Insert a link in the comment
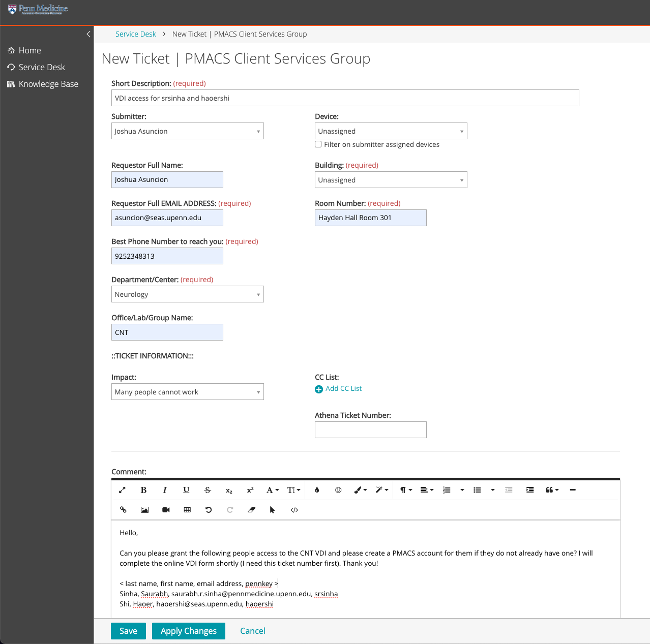 pyautogui.click(x=123, y=510)
